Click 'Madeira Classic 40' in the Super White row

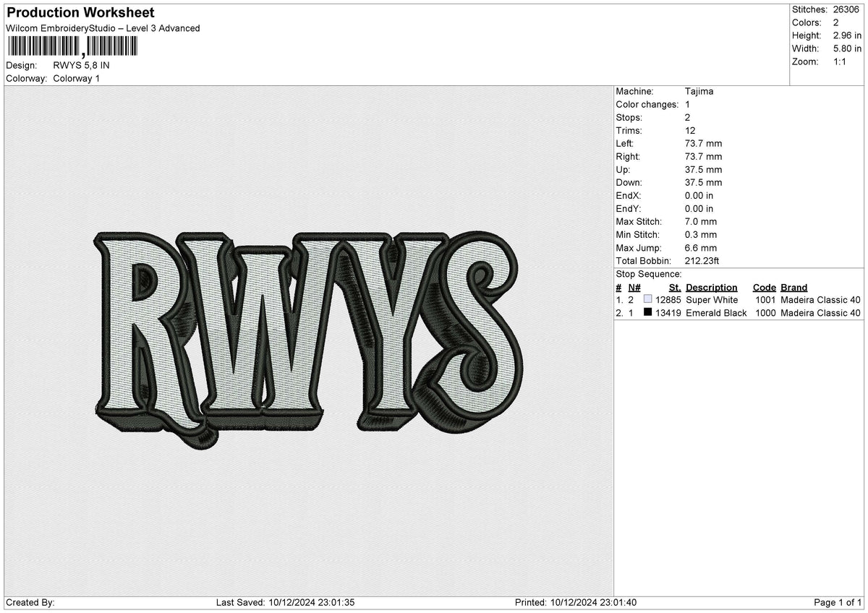click(820, 299)
